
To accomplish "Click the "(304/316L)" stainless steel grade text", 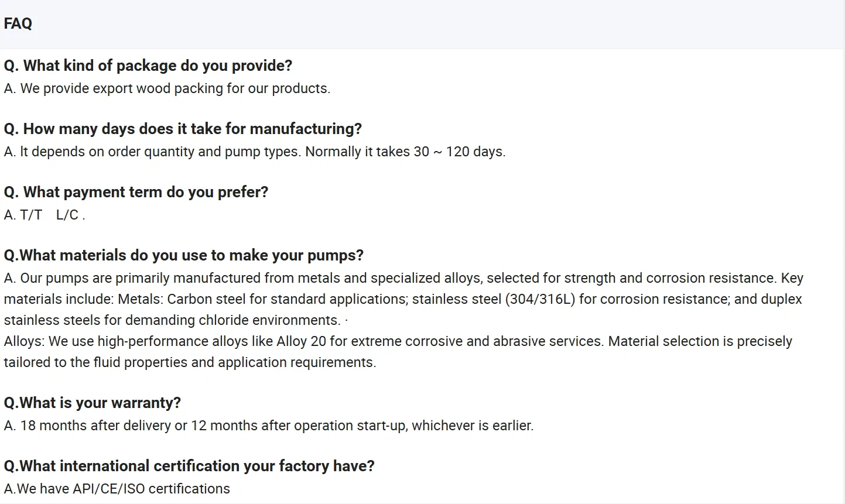I will pyautogui.click(x=540, y=299).
